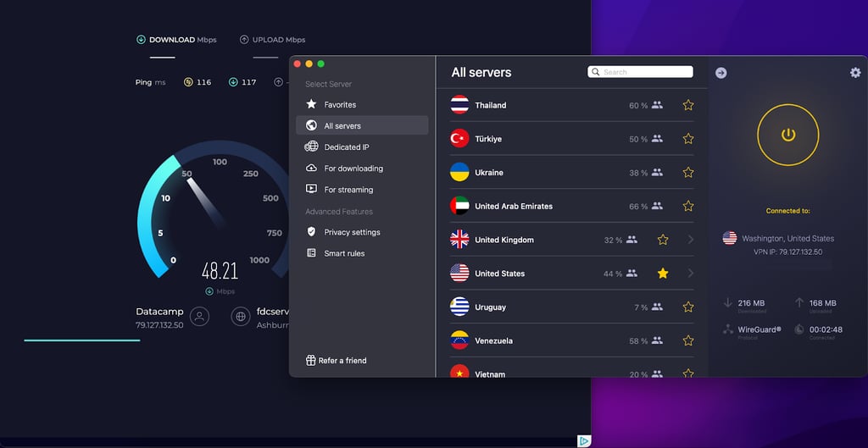Favorite Ukraine with its star

pyautogui.click(x=688, y=173)
